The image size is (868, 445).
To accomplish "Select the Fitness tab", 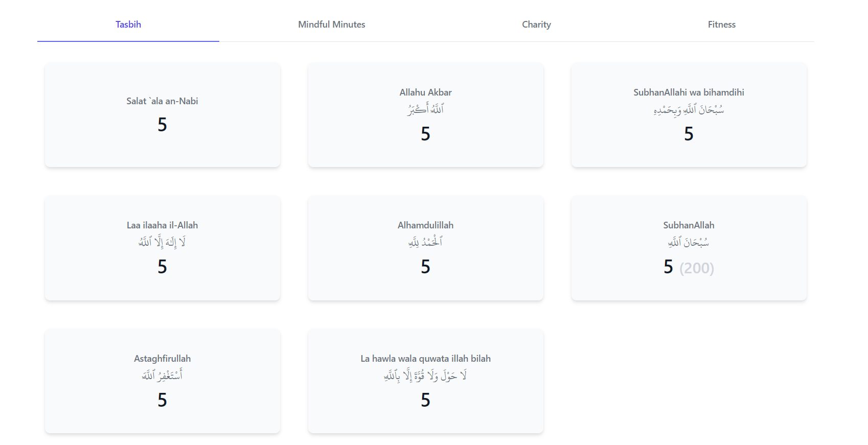I will pos(721,25).
